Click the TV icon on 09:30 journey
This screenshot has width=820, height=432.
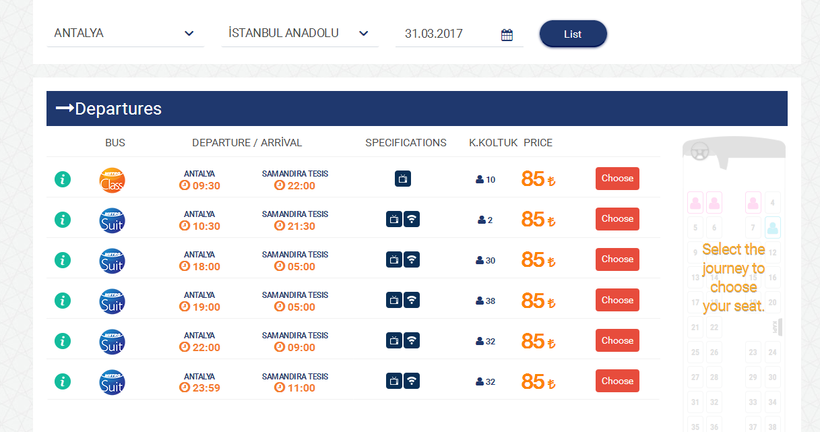pos(402,179)
